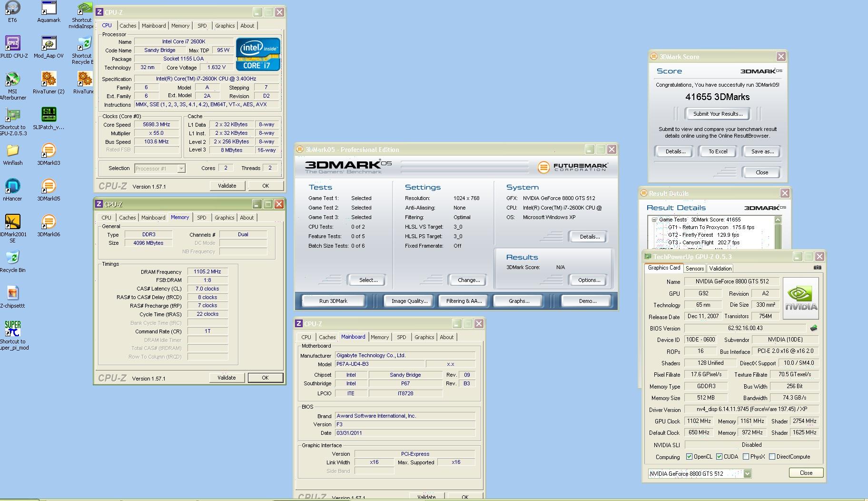This screenshot has height=501, width=868.
Task: Select the Validation tab in GPU-Z
Action: click(720, 269)
